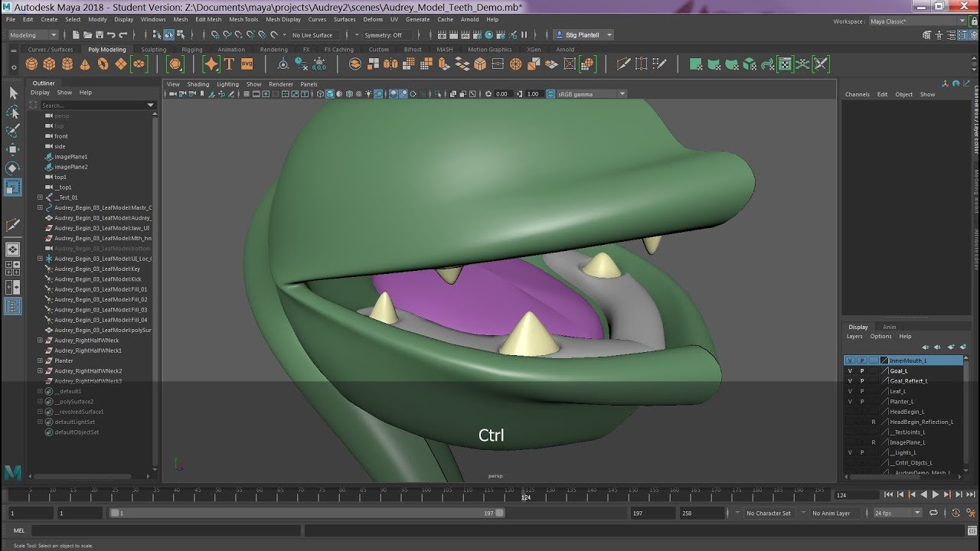Choose the Move tool in toolbox
Screen dimensions: 980x551
coord(13,149)
